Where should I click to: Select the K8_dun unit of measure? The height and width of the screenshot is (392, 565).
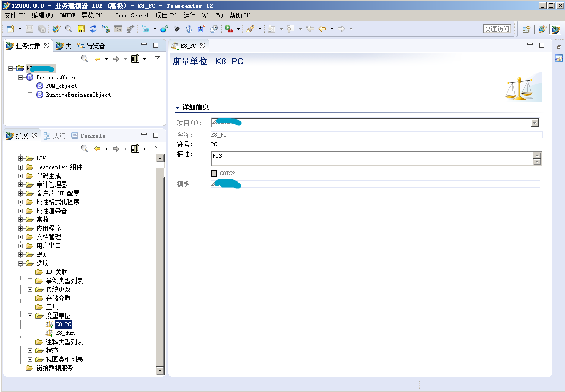65,333
